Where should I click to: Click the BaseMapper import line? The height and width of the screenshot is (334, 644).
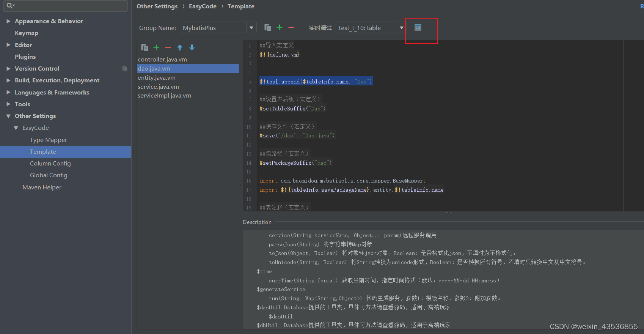342,181
